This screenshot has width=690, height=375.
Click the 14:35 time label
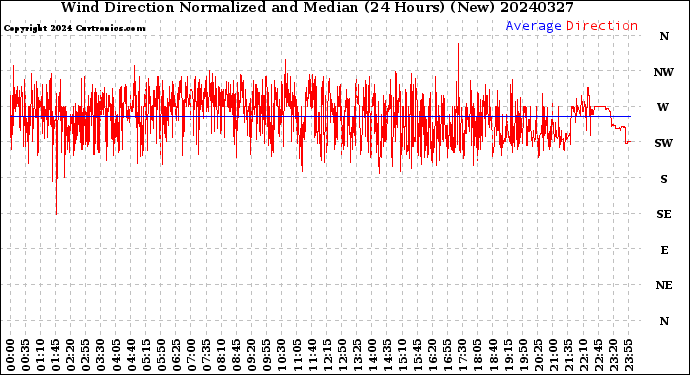coord(387,355)
